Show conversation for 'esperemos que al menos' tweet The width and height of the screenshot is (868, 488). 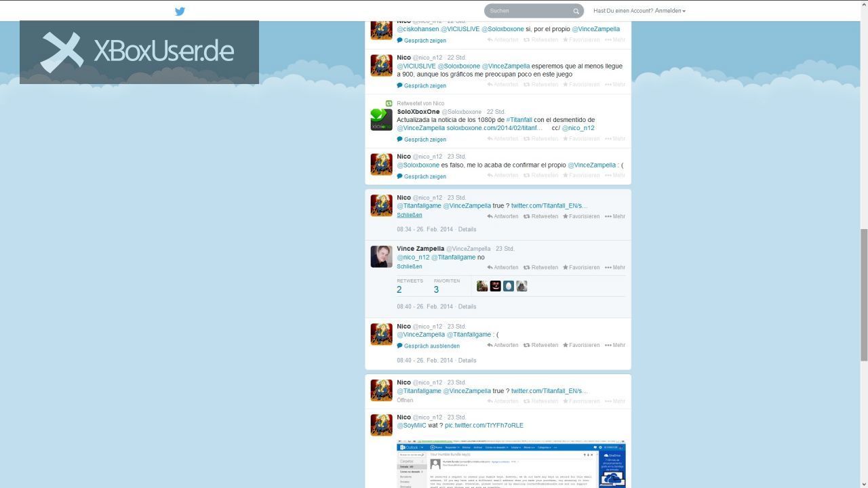pyautogui.click(x=421, y=85)
